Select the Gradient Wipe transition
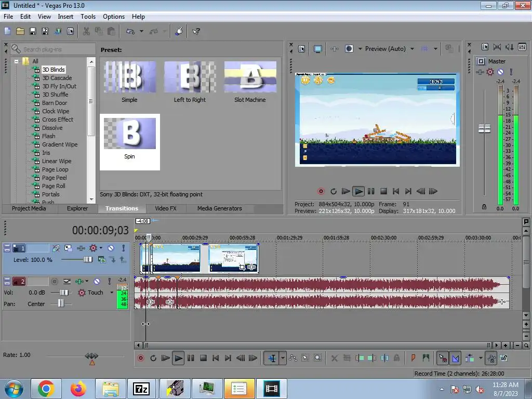Screen dimensions: 532x399 [x=60, y=144]
